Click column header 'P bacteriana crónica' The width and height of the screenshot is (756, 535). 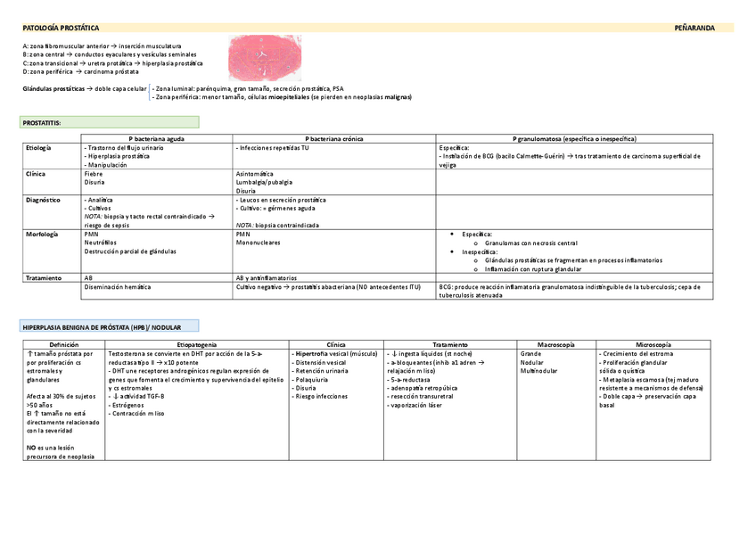click(334, 139)
